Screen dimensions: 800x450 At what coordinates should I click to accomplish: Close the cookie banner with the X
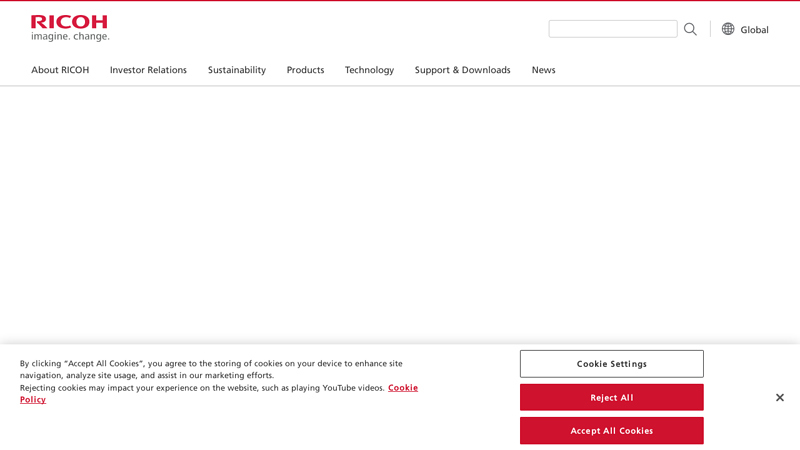pos(780,397)
